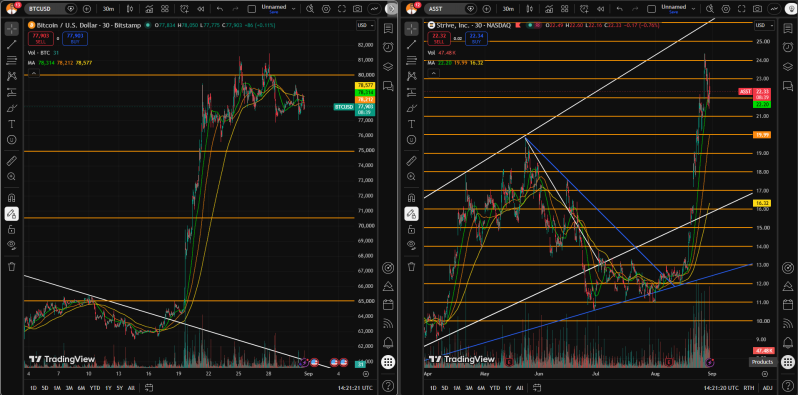798x395 pixels.
Task: Click the 77,903 SELL button on BTCUSD
Action: pyautogui.click(x=37, y=39)
